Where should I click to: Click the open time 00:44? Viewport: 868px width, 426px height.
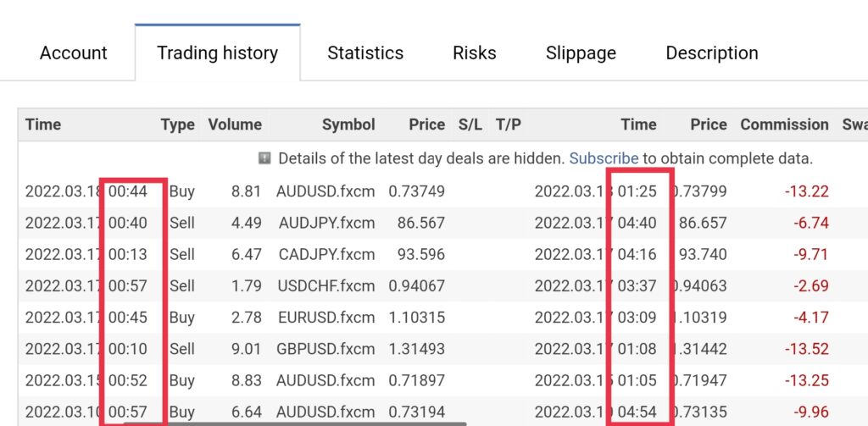click(x=128, y=191)
